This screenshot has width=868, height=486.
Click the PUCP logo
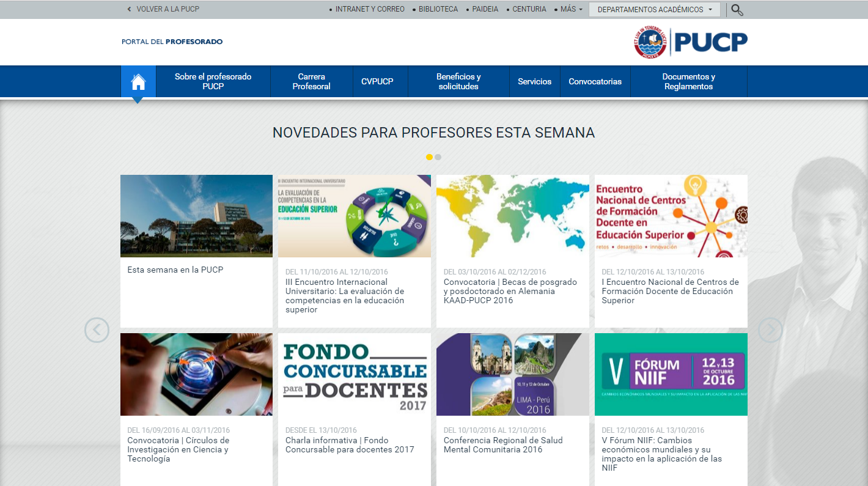691,42
